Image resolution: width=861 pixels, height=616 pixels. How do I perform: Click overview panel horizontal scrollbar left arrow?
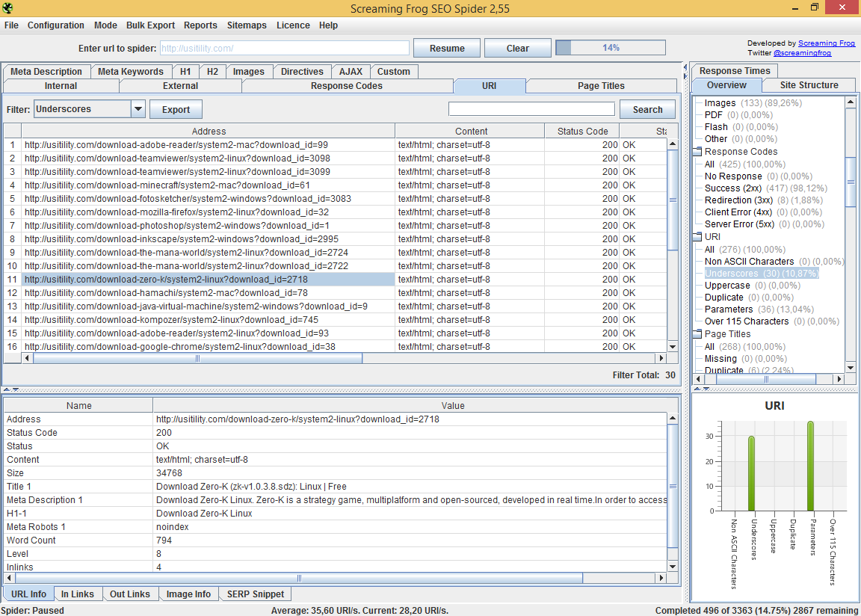point(699,379)
